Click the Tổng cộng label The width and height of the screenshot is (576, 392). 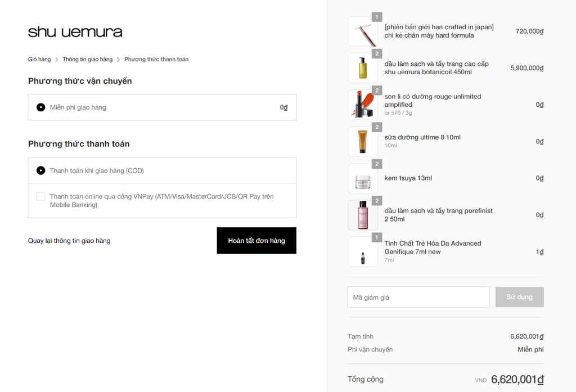click(x=366, y=379)
